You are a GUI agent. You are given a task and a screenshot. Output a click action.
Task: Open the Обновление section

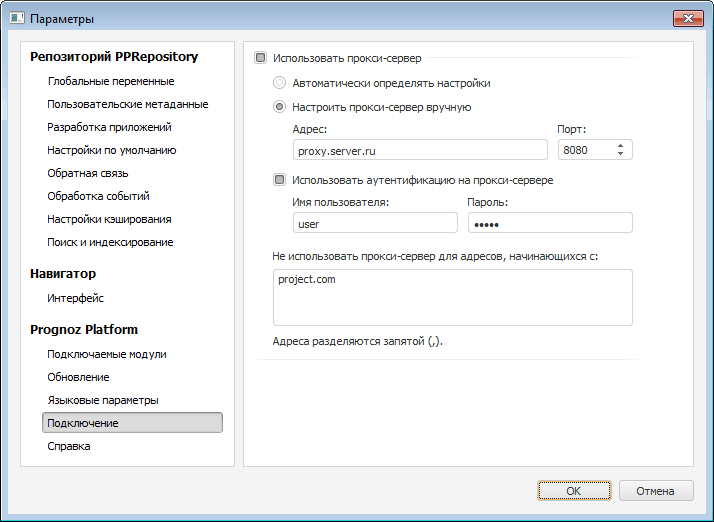tap(78, 377)
